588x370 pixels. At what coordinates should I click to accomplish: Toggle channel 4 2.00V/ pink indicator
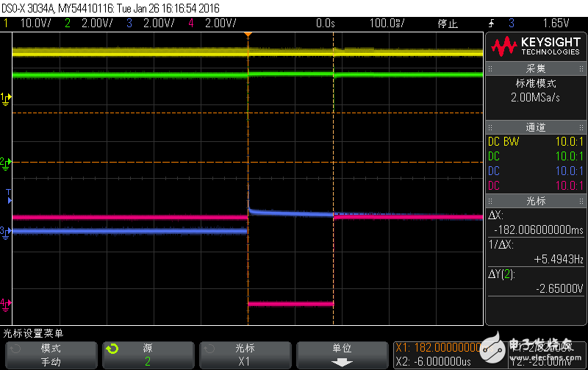pos(216,24)
